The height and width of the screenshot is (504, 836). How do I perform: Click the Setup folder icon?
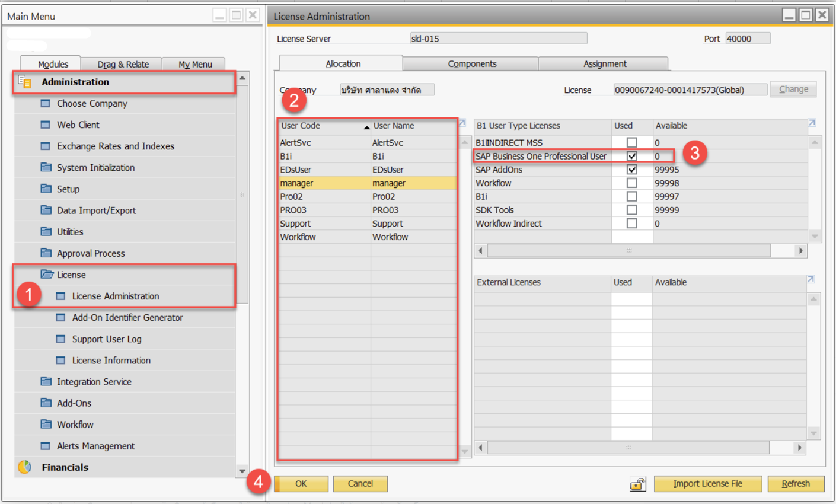pyautogui.click(x=46, y=189)
